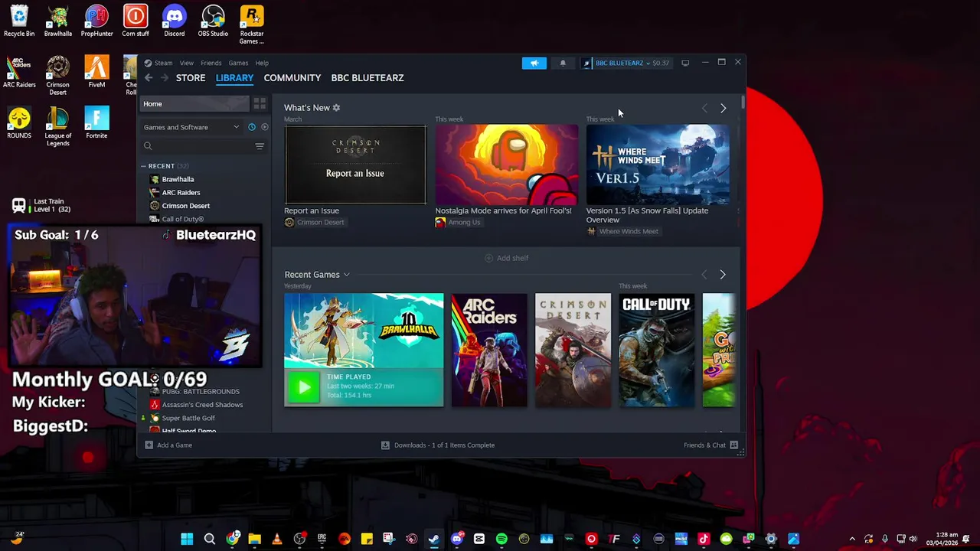Switch to the COMMUNITY tab

pos(292,78)
